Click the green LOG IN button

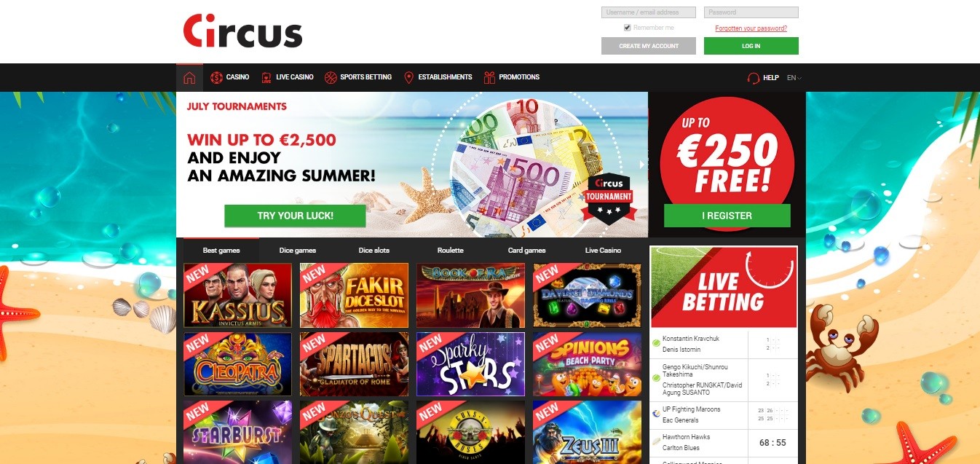pyautogui.click(x=751, y=46)
